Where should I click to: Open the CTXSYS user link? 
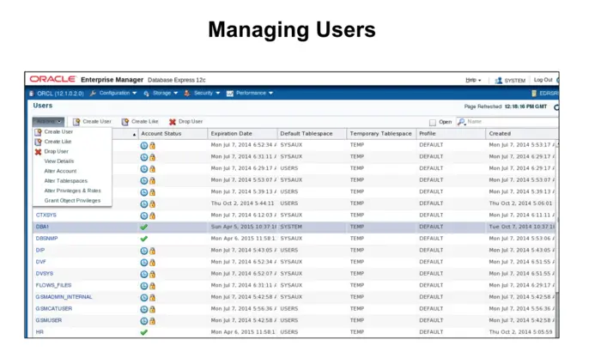click(46, 215)
